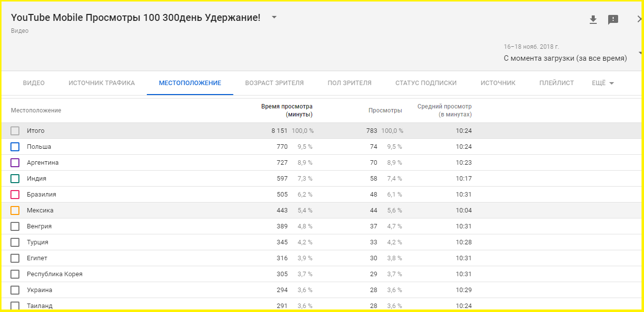Switch to the ВИДЕО tab
This screenshot has height=312, width=644.
click(x=34, y=83)
